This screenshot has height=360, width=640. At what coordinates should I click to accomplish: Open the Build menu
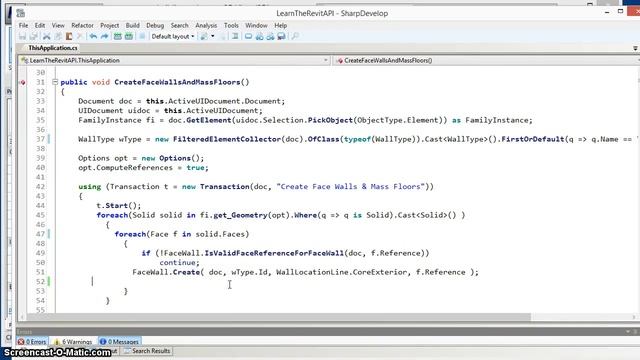tap(132, 25)
